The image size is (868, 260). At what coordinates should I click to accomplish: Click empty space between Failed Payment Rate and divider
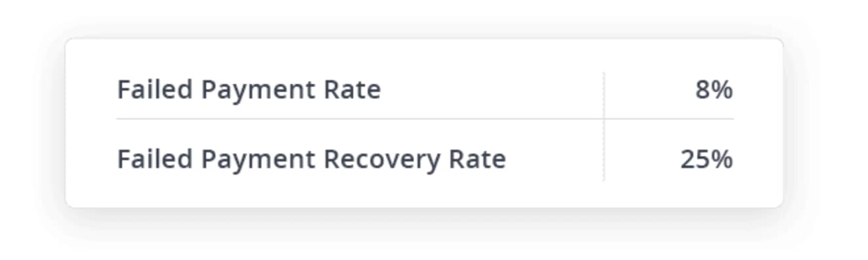[x=492, y=90]
